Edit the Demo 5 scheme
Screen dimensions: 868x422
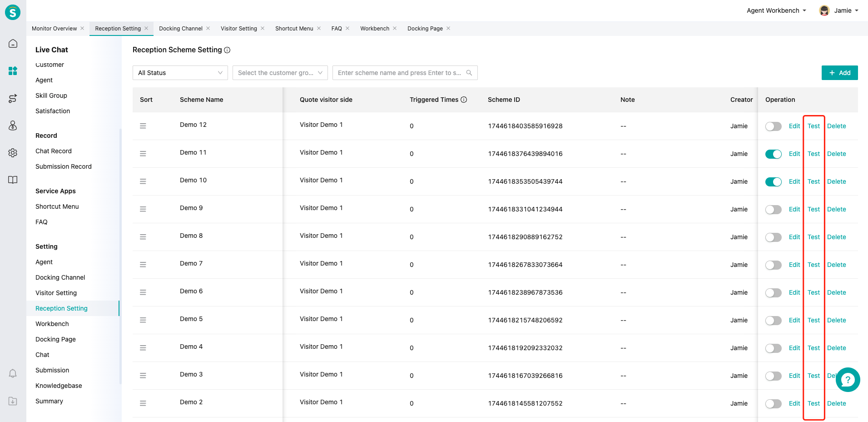794,320
